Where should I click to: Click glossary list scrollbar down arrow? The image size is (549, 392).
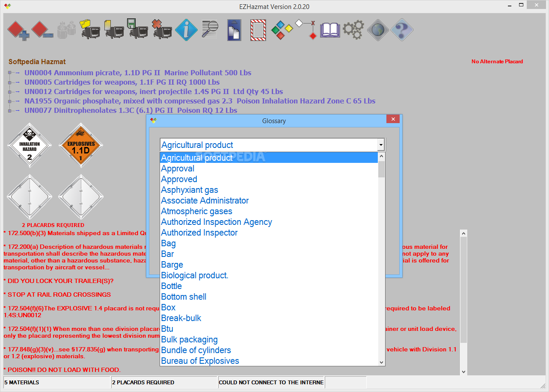[382, 362]
